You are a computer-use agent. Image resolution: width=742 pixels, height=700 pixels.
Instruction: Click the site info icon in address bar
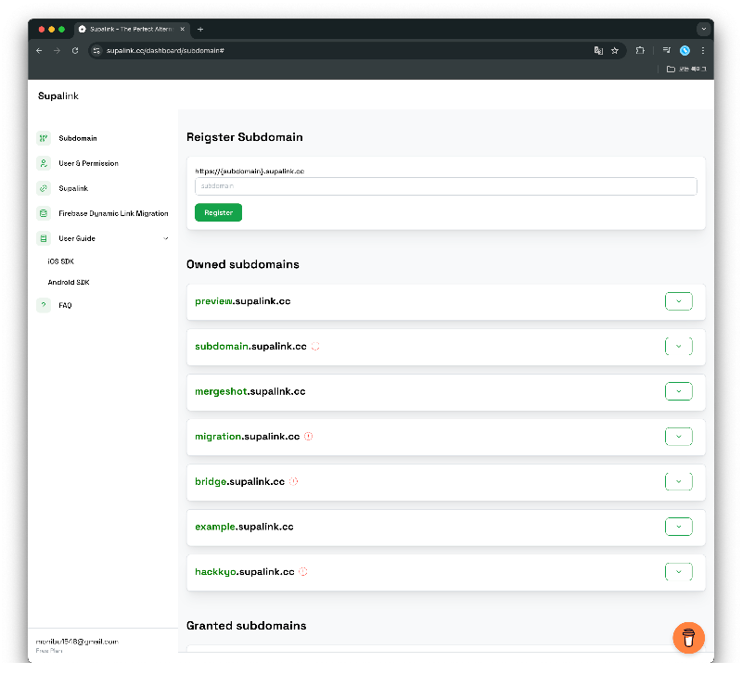96,51
